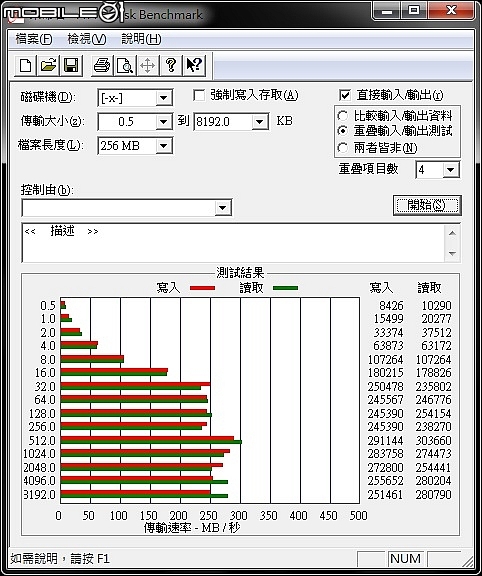Open print preview magnifier icon

tap(125, 66)
